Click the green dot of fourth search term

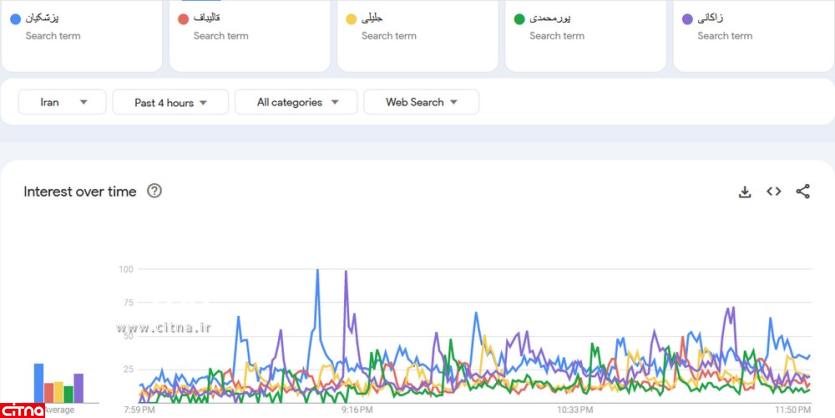coord(518,19)
